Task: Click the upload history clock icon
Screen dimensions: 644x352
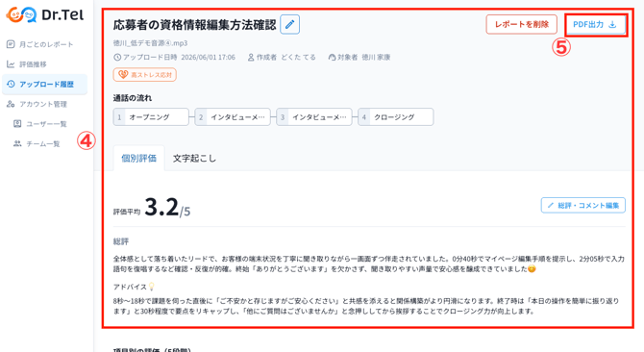Action: pyautogui.click(x=11, y=84)
